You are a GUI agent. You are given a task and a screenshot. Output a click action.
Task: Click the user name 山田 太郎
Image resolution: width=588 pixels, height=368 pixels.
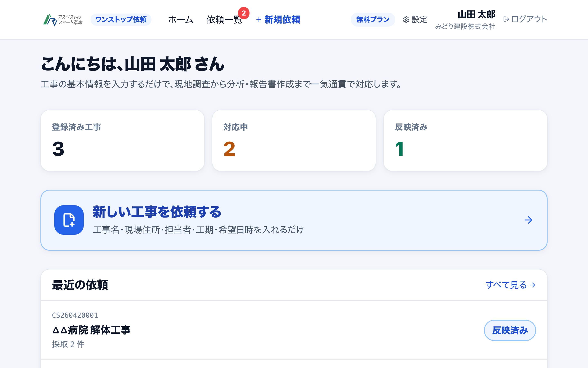[477, 14]
